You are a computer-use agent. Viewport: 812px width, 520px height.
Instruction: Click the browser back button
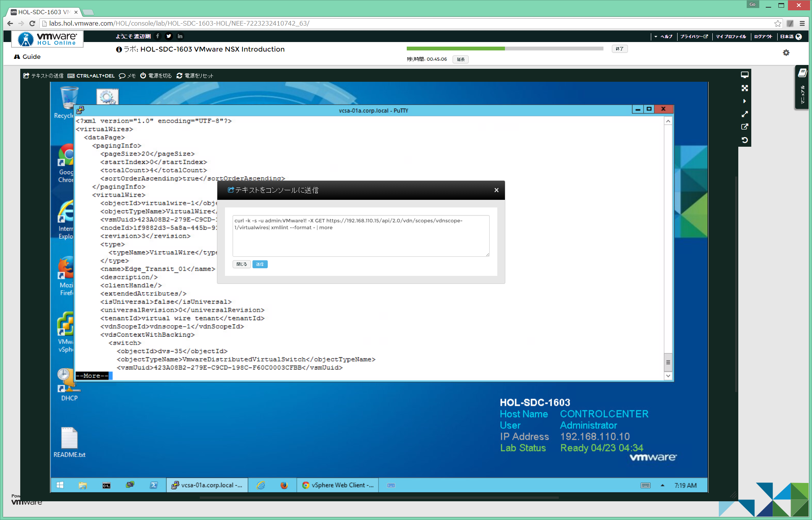tap(10, 23)
